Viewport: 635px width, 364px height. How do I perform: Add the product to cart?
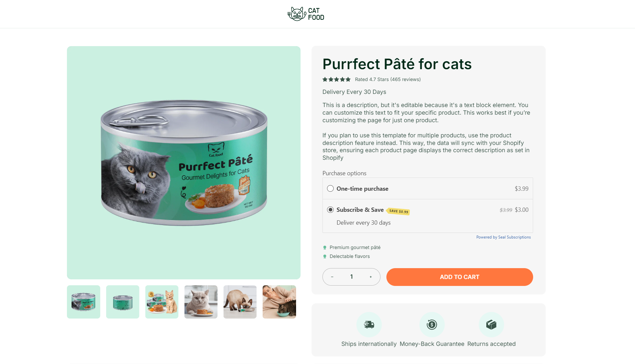pyautogui.click(x=459, y=277)
